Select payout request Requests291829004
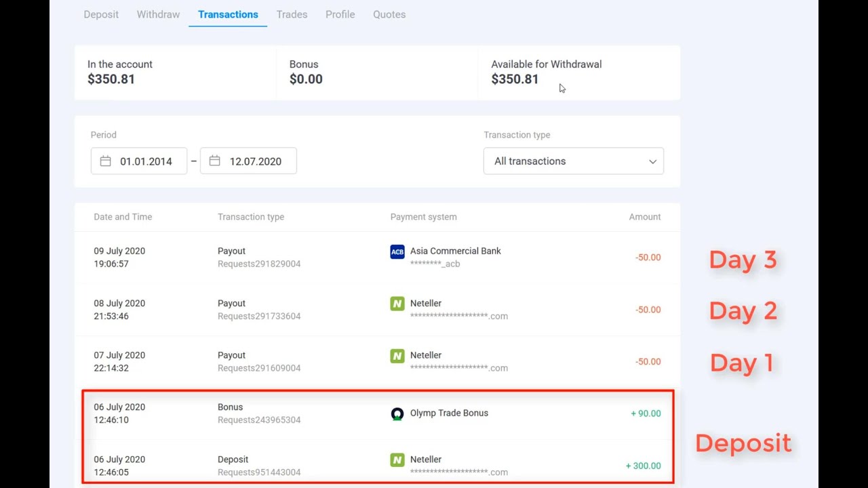The height and width of the screenshot is (488, 868). [x=259, y=264]
